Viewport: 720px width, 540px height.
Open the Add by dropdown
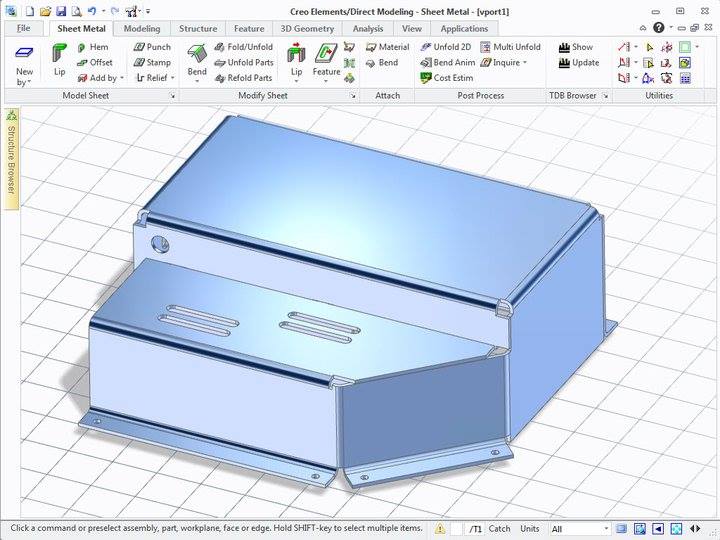(122, 78)
